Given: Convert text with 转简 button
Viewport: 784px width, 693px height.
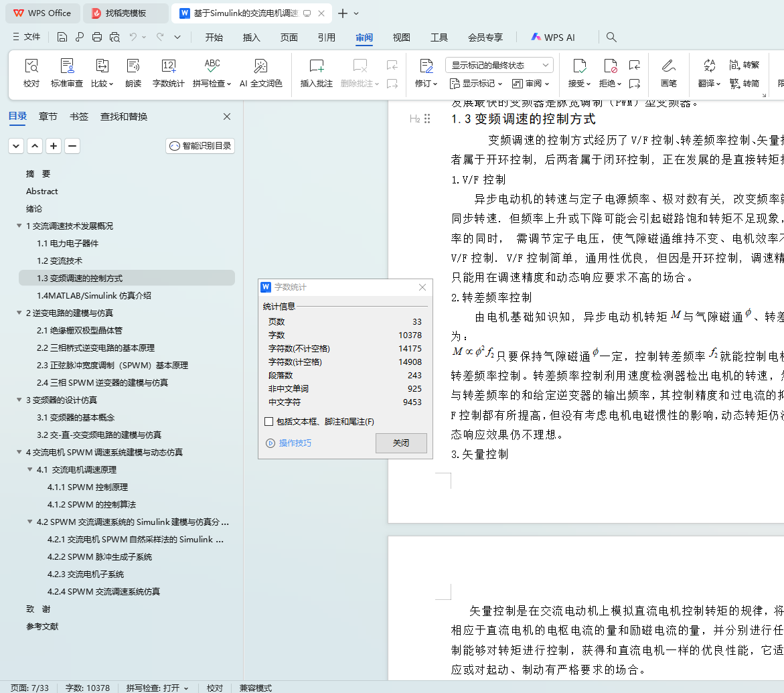Looking at the screenshot, I should 744,84.
